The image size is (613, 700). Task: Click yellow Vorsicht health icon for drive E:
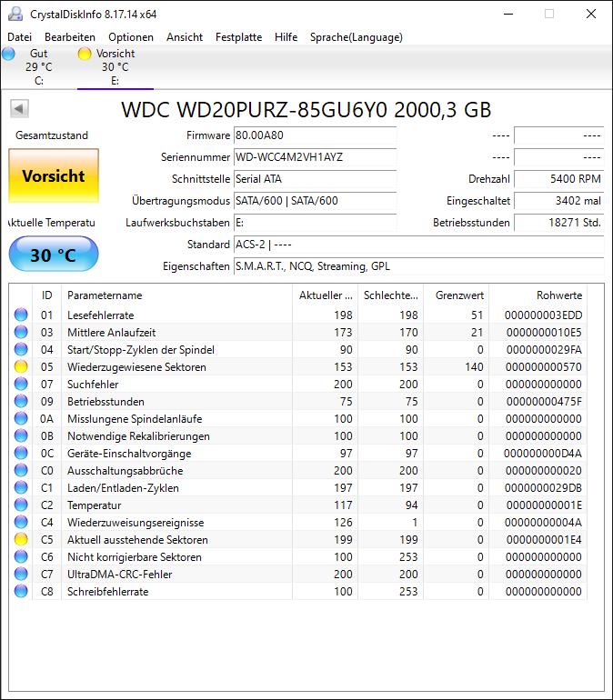pyautogui.click(x=84, y=54)
